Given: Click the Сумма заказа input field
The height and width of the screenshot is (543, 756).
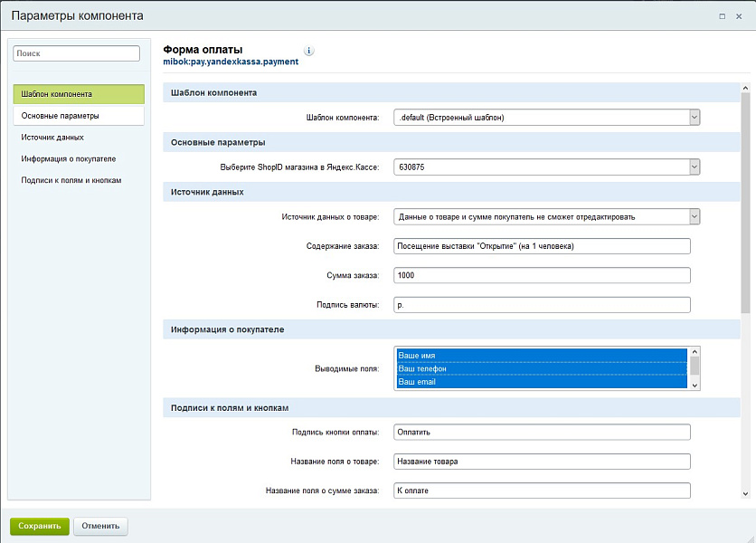Looking at the screenshot, I should 542,275.
